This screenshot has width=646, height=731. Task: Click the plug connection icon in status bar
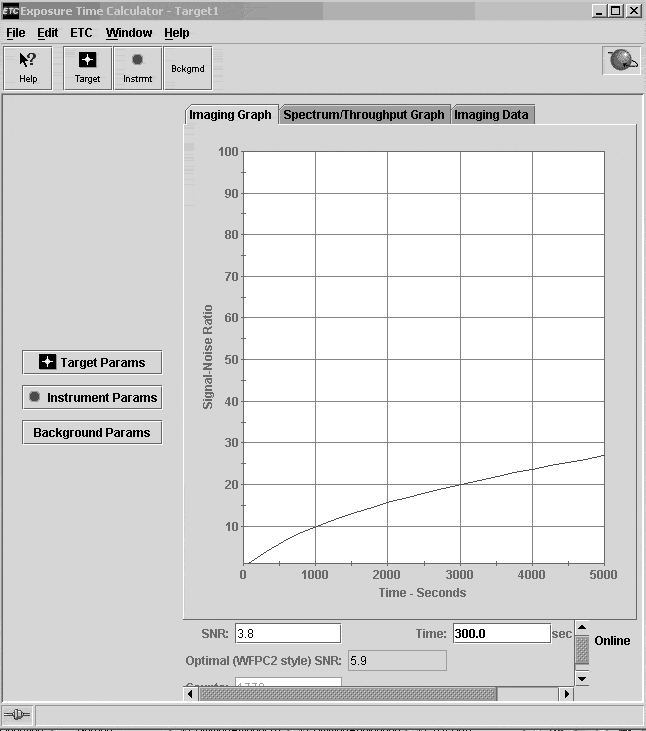click(17, 714)
